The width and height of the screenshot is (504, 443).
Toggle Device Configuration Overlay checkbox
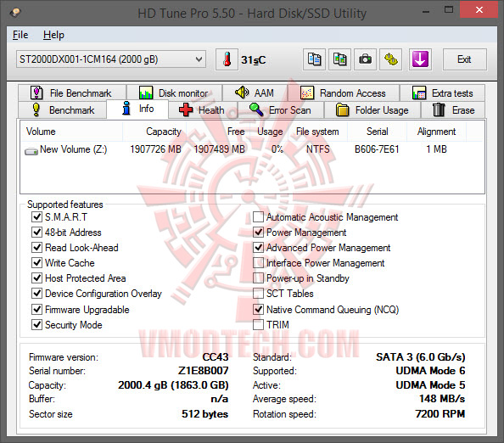(36, 293)
